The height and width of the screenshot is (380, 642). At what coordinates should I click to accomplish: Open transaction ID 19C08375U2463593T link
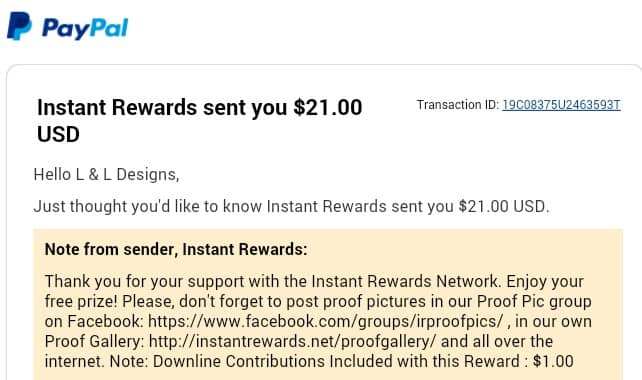pos(561,105)
